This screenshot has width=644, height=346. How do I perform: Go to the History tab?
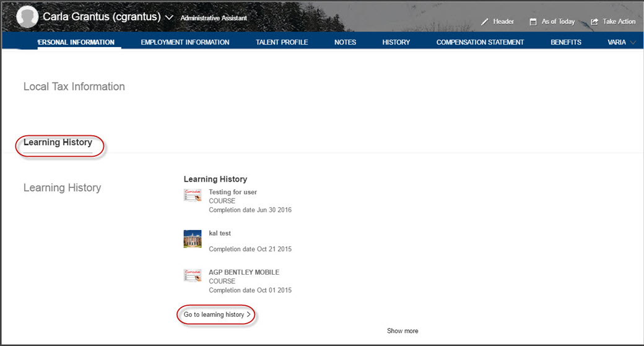[396, 42]
